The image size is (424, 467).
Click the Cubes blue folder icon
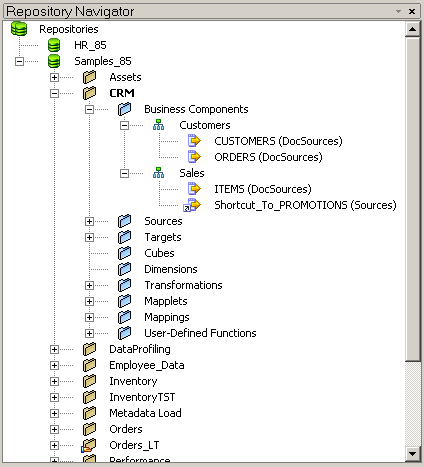pyautogui.click(x=124, y=253)
